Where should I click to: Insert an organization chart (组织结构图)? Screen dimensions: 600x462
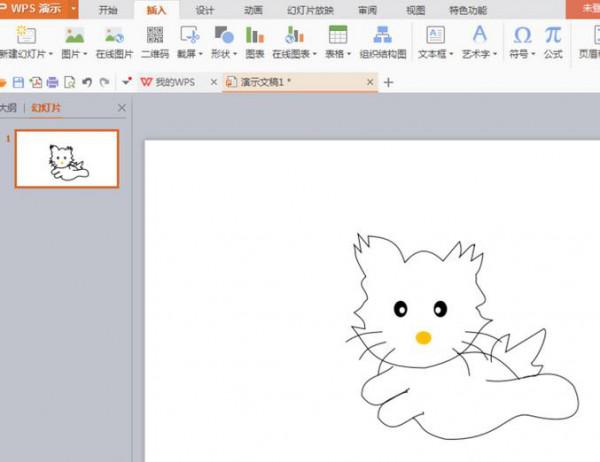(382, 41)
